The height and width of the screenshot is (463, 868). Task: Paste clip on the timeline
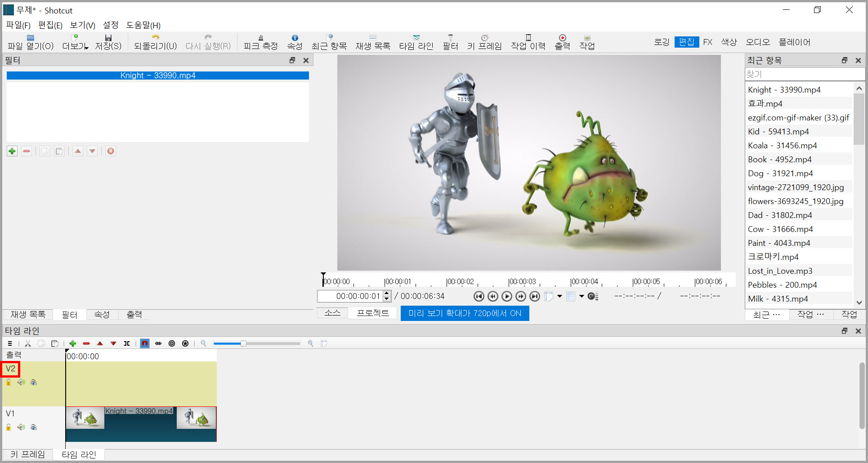(x=55, y=343)
